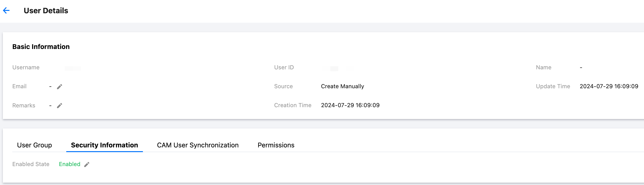
Task: Open the Permissions tab
Action: [x=276, y=145]
